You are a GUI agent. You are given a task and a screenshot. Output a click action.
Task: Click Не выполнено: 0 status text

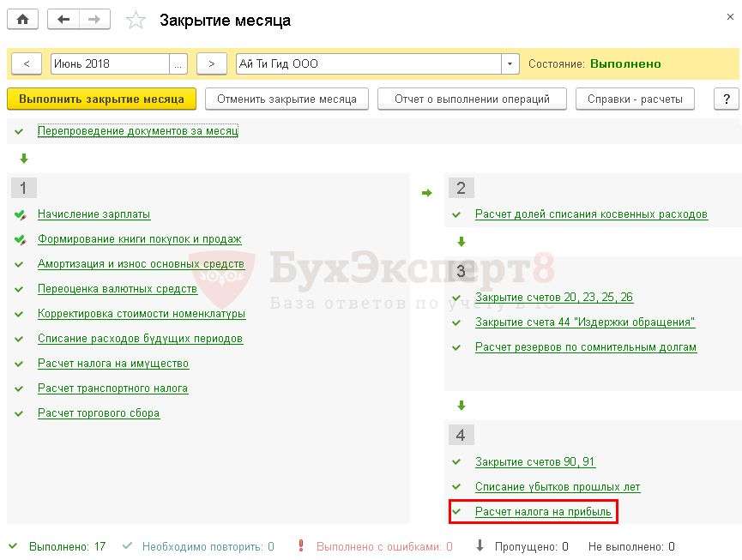pos(631,547)
